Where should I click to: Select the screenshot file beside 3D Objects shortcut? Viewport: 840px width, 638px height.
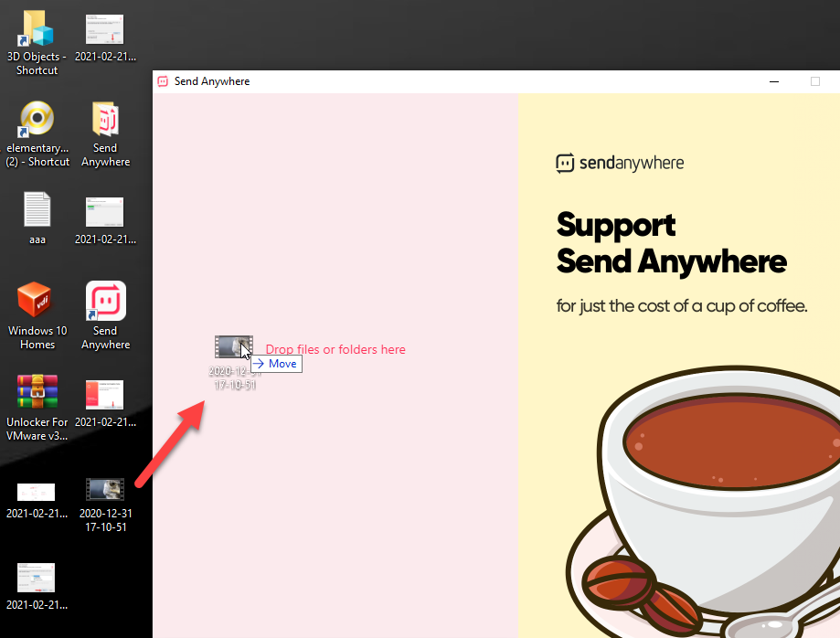point(105,30)
